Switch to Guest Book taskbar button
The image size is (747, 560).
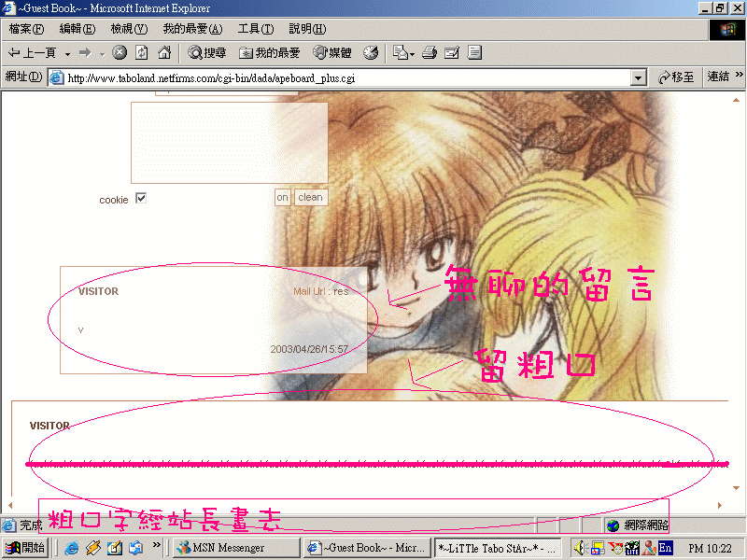click(367, 548)
